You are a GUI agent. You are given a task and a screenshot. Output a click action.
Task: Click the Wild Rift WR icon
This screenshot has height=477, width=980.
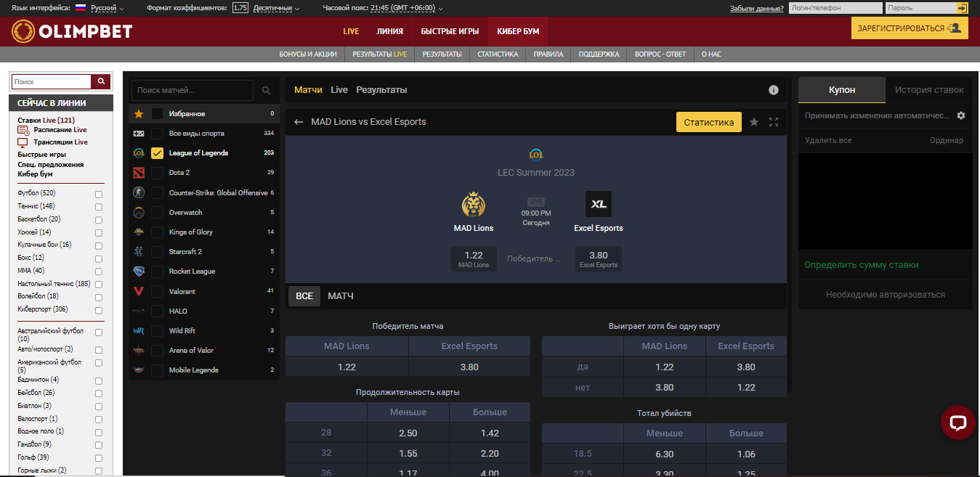point(139,330)
